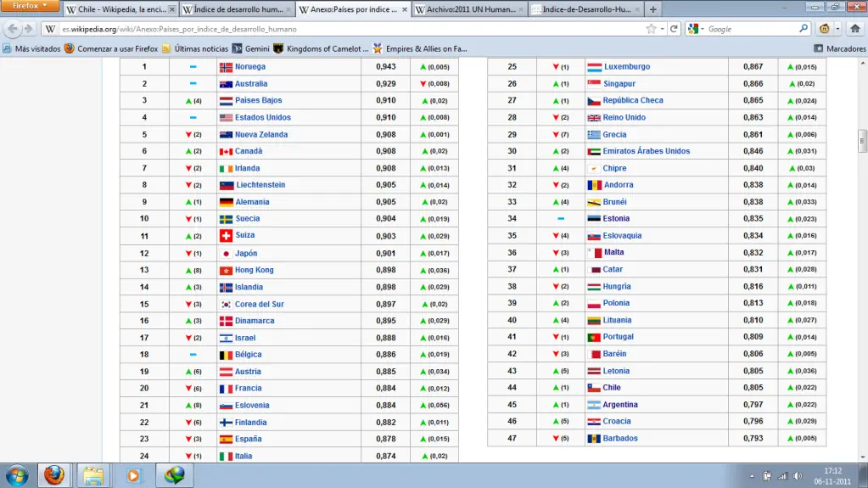This screenshot has width=868, height=488.
Task: Show hidden system tray icons arrow
Action: (752, 476)
